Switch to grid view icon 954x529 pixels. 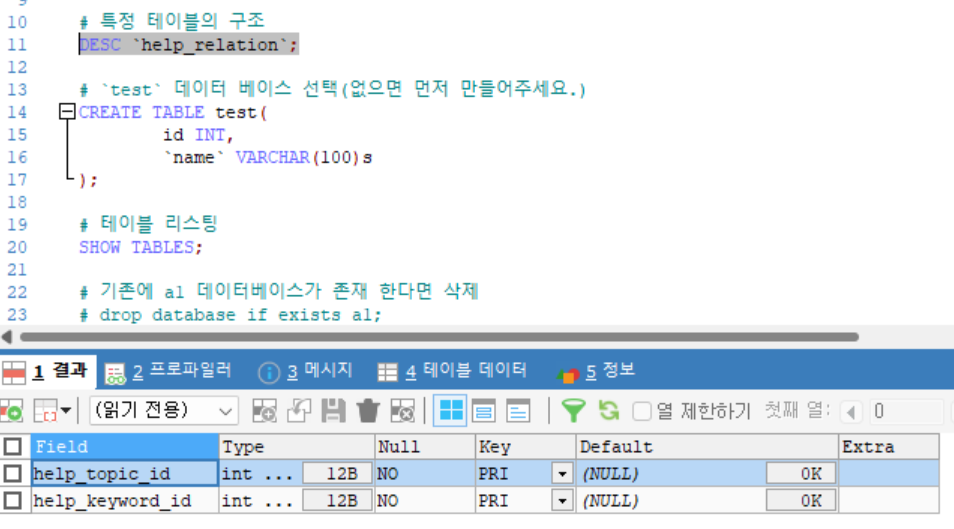click(450, 411)
